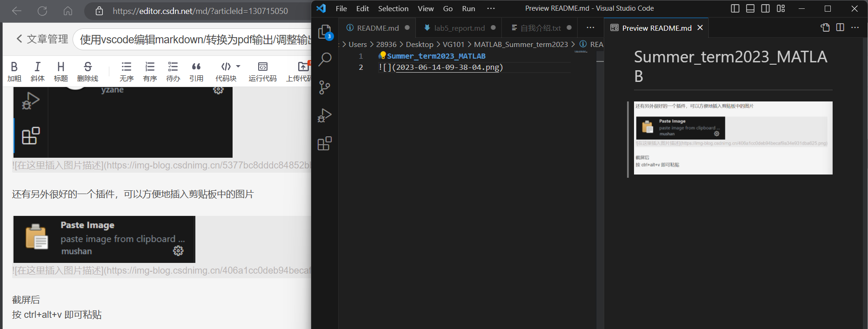Insert 引用 blockquote
The height and width of the screenshot is (329, 868).
pyautogui.click(x=196, y=72)
